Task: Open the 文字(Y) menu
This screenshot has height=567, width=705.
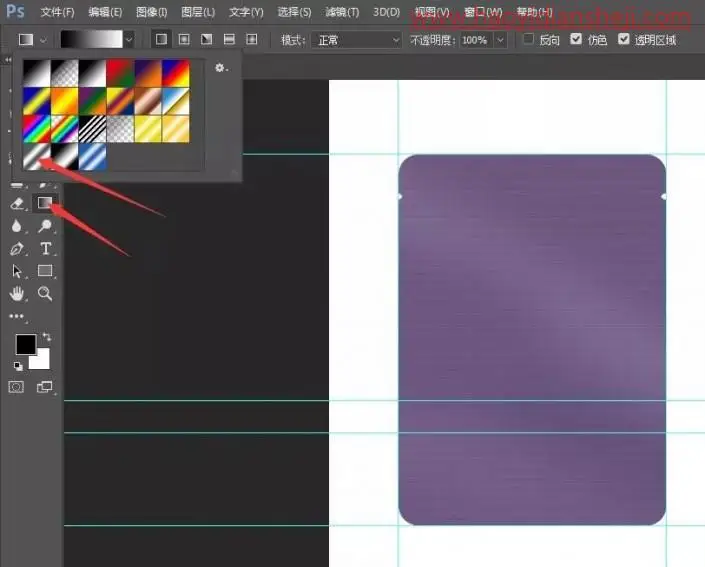Action: (246, 12)
